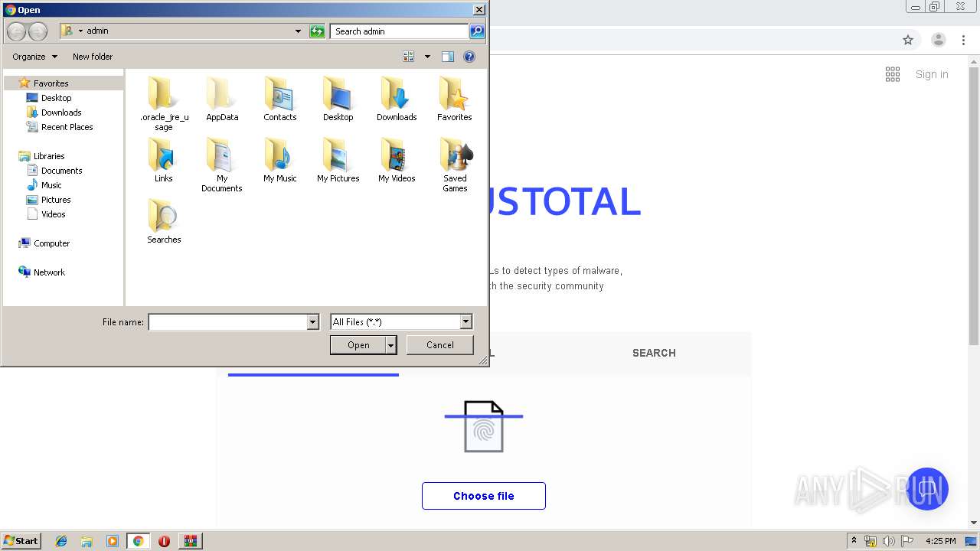Select the Links folder
980x551 pixels.
coord(164,161)
